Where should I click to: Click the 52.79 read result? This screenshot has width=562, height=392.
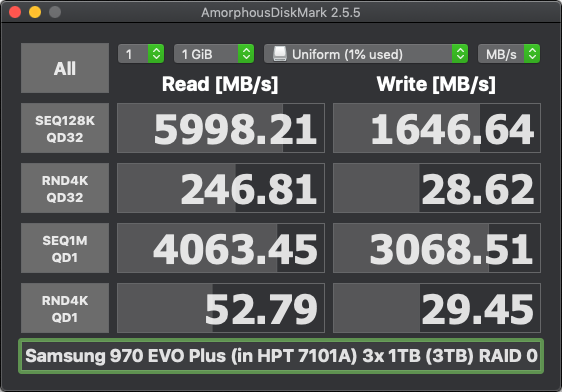(221, 308)
